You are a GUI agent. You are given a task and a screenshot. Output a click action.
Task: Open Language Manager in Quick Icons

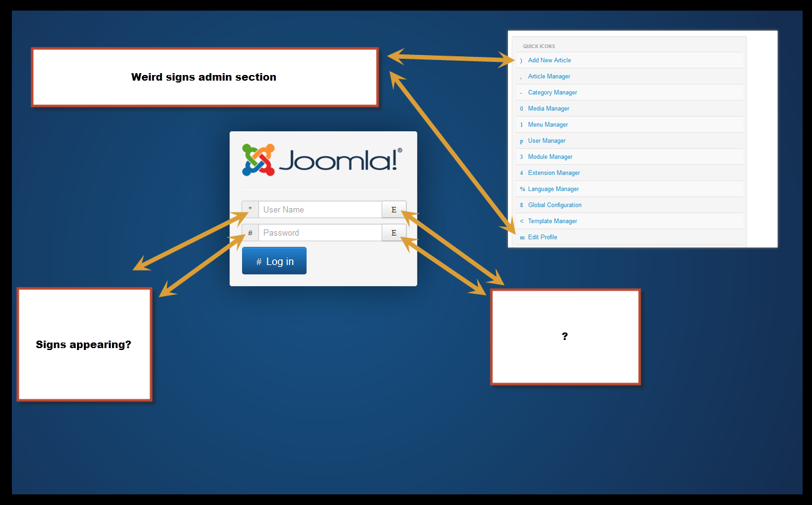[x=554, y=189]
